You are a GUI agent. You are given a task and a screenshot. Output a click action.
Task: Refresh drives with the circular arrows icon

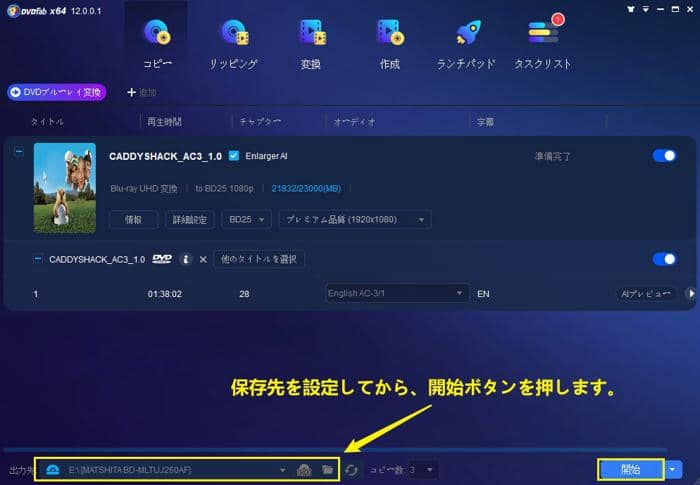click(351, 470)
